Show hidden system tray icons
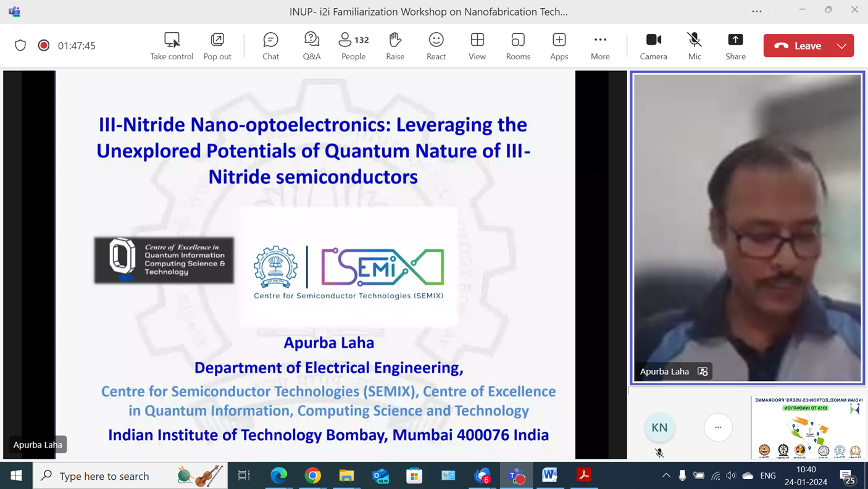The image size is (868, 489). (x=666, y=475)
